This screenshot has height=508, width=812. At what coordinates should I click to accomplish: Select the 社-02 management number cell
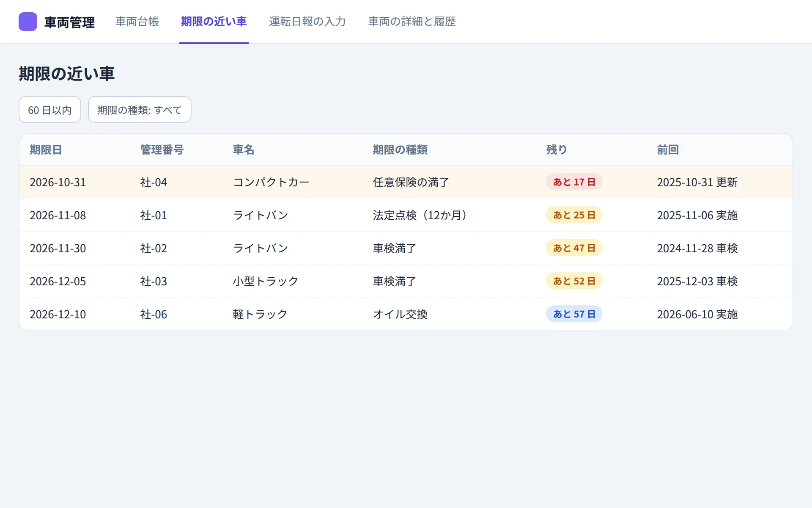coord(154,248)
